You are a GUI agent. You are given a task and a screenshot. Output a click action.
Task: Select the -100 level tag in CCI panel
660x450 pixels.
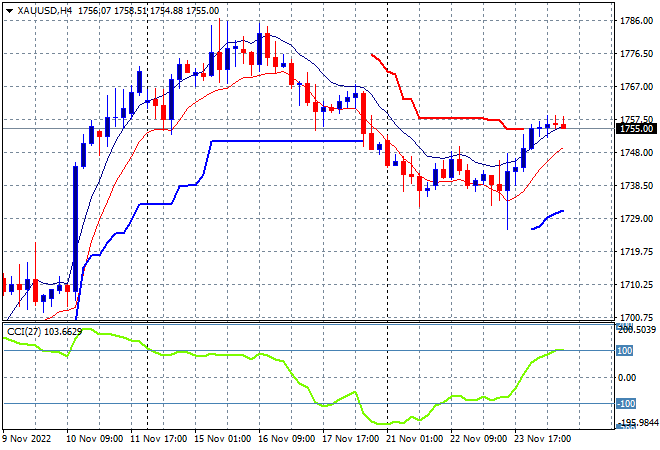click(x=626, y=404)
